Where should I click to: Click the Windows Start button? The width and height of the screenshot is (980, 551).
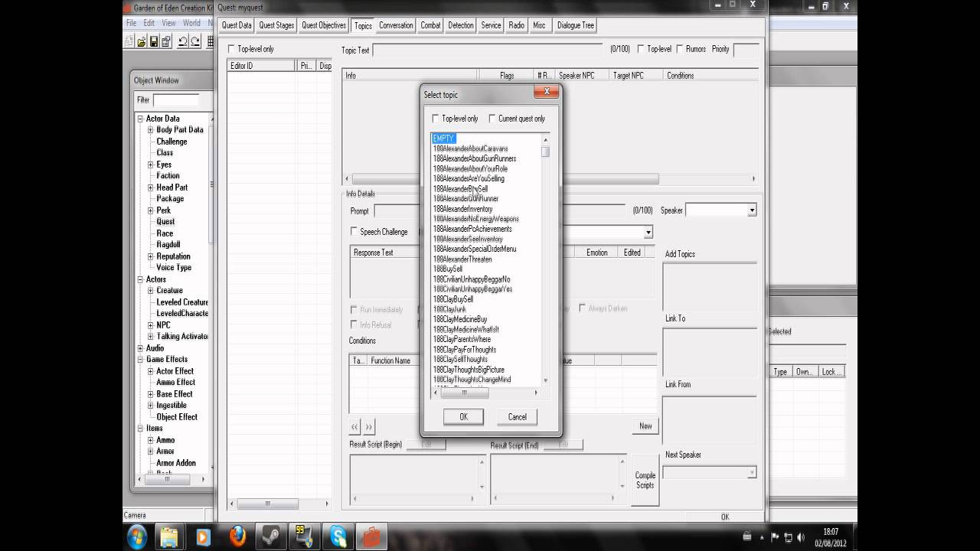[138, 536]
